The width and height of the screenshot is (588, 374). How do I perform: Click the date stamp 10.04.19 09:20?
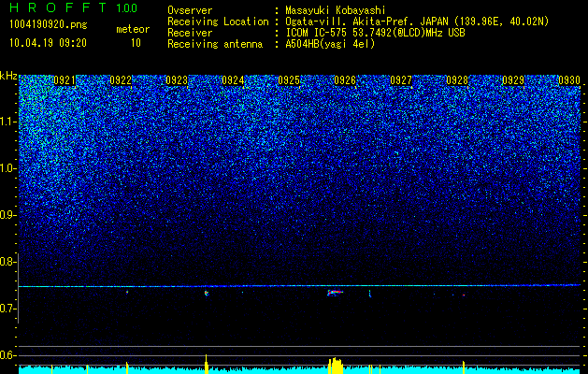point(48,43)
